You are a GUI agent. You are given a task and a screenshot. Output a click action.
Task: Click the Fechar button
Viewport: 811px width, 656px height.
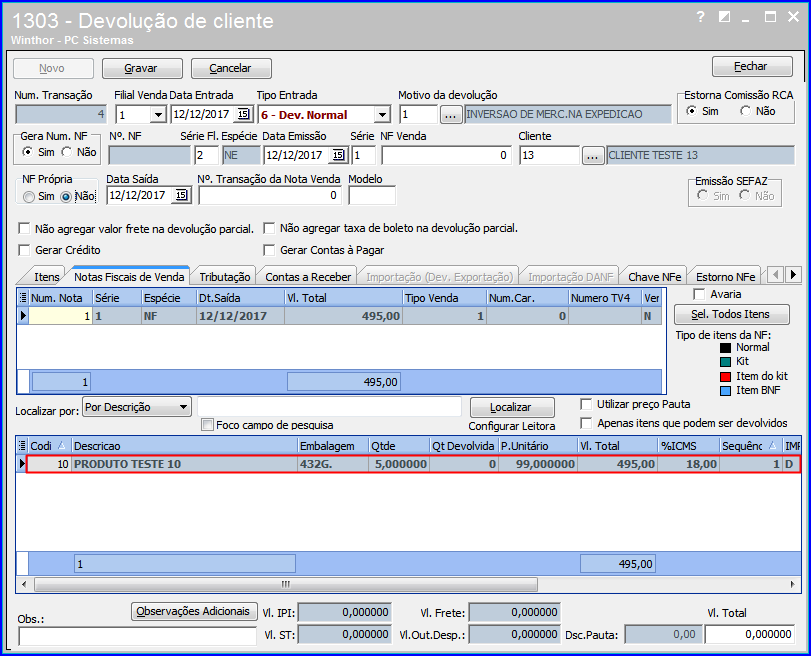pyautogui.click(x=752, y=66)
